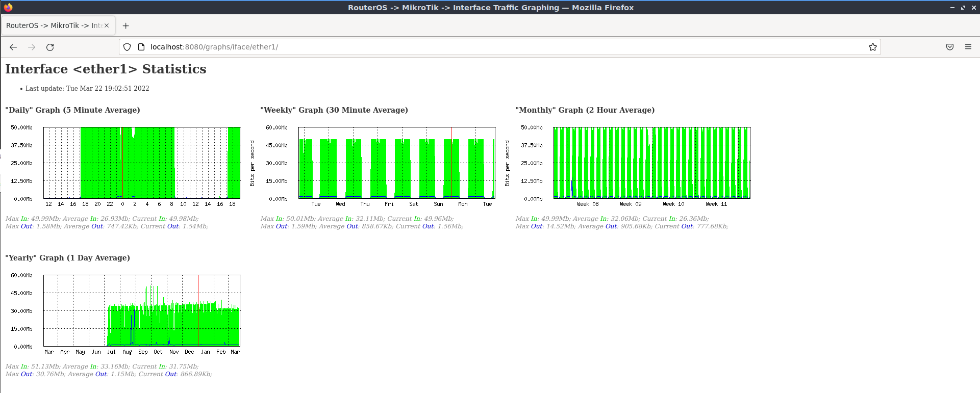This screenshot has width=980, height=393.
Task: Select the RouterOS -> MikroTik tab
Action: tap(58, 25)
